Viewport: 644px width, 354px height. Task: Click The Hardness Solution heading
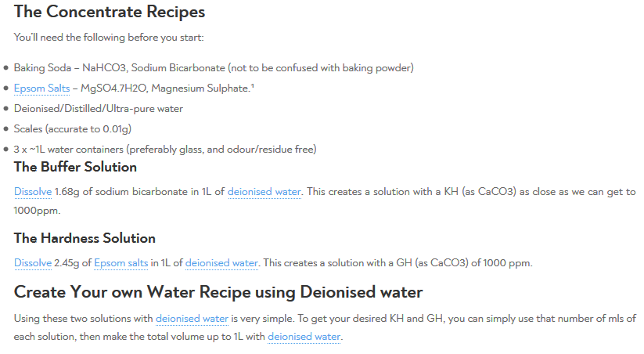click(85, 238)
